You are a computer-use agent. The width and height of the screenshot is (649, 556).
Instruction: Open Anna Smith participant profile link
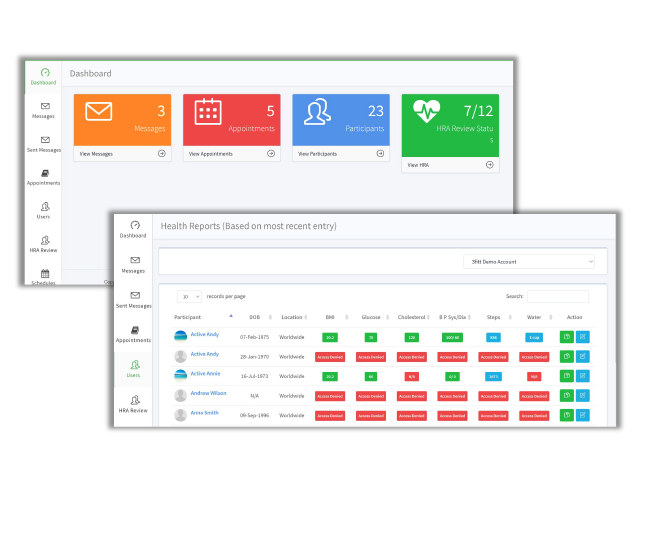click(204, 413)
